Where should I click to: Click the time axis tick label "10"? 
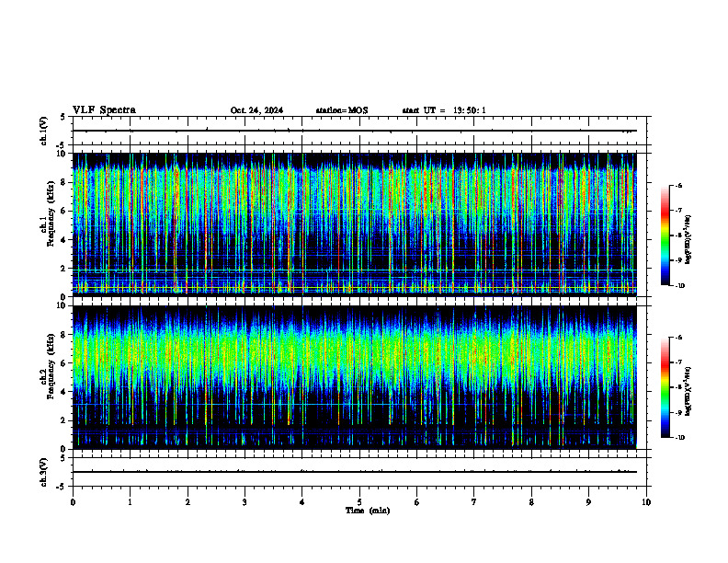point(646,502)
